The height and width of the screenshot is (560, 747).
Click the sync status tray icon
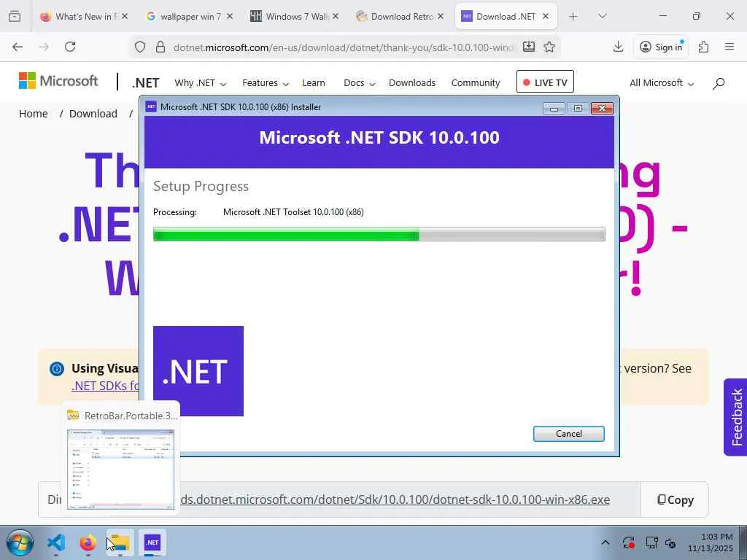click(x=628, y=542)
